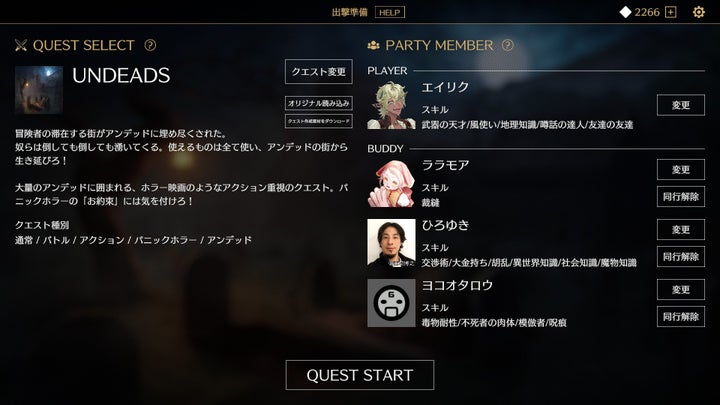Image resolution: width=720 pixels, height=405 pixels.
Task: Click the クエスト作成素材をダウンロード button
Action: pyautogui.click(x=319, y=121)
